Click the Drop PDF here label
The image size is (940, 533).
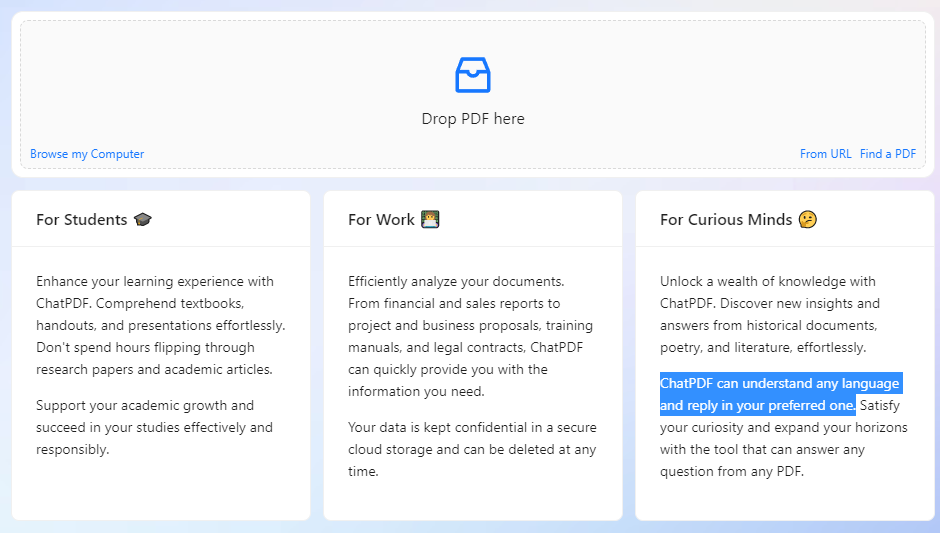click(x=473, y=119)
